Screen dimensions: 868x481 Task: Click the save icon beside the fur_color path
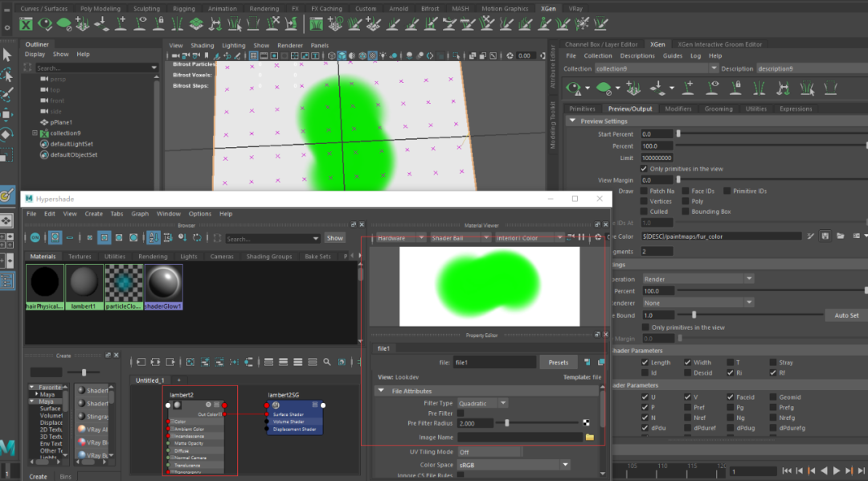click(x=825, y=236)
